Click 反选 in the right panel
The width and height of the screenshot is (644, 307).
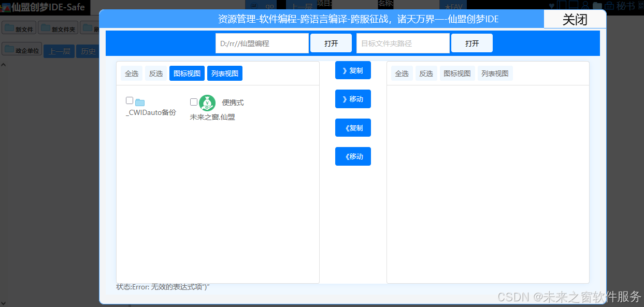pyautogui.click(x=426, y=74)
